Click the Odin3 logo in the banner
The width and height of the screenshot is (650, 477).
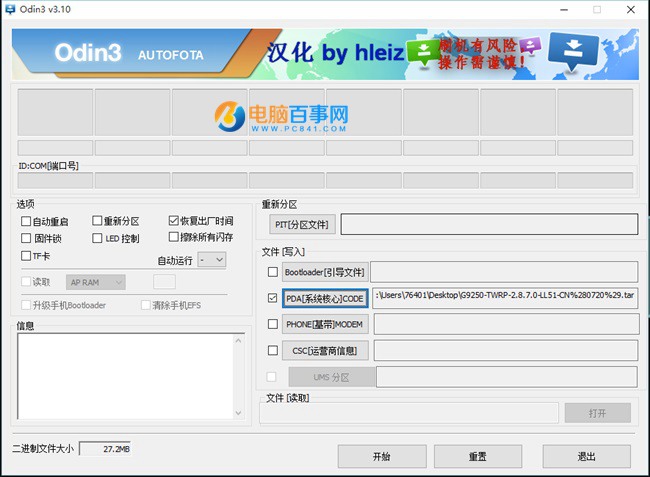90,52
